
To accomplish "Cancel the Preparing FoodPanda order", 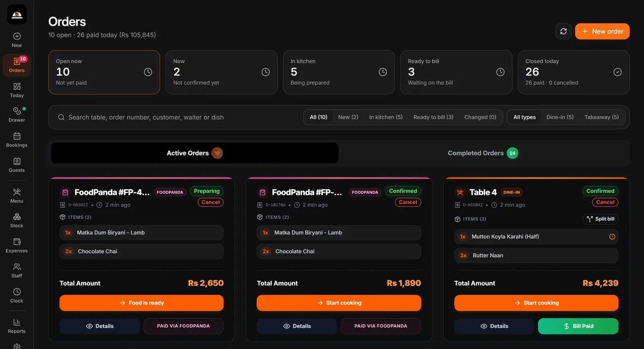I will click(211, 202).
